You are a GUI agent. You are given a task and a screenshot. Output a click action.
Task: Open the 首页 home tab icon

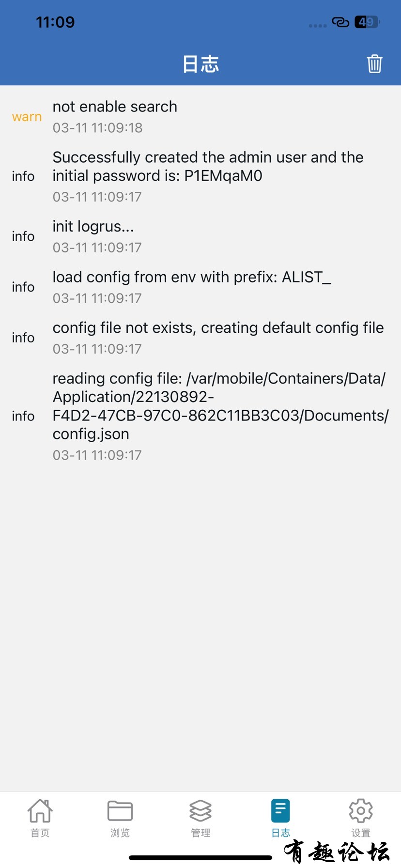(x=40, y=810)
